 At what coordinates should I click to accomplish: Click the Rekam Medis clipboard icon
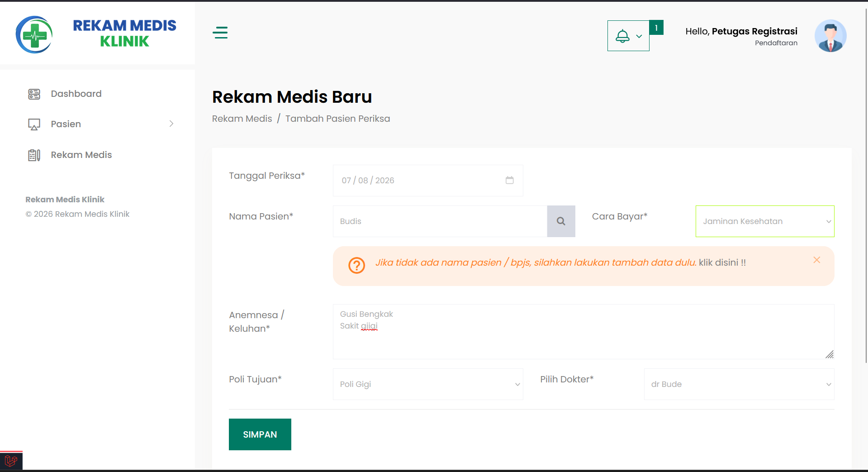[34, 155]
